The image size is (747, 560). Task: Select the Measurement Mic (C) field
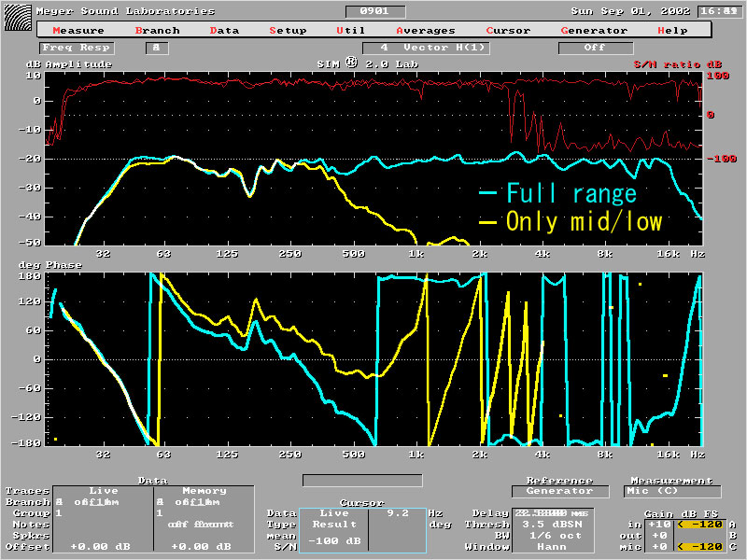click(x=672, y=491)
